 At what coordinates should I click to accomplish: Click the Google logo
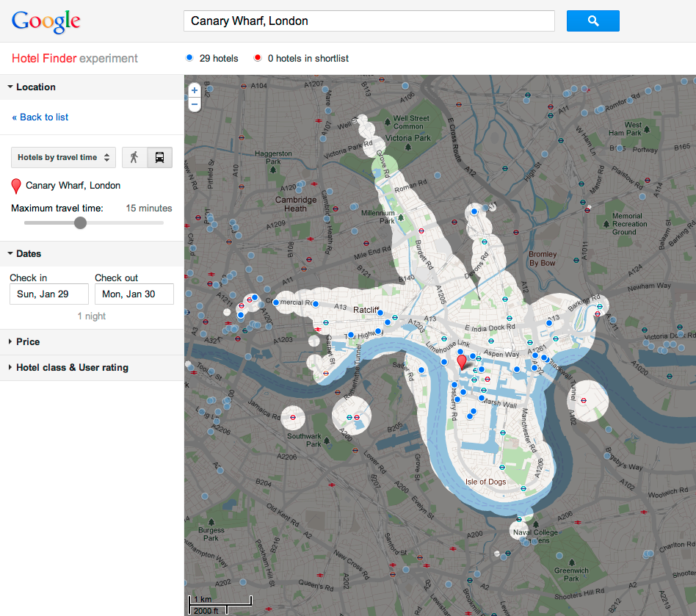coord(46,21)
